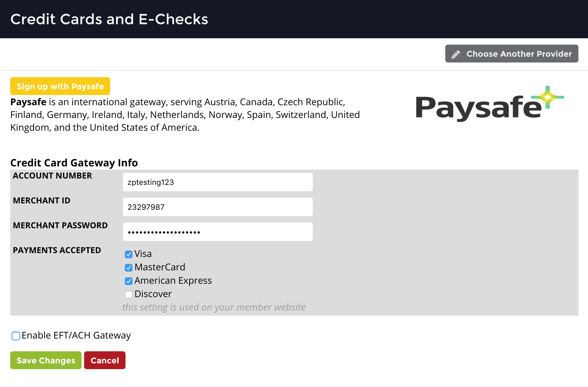Click the Paysafe logo image
The width and height of the screenshot is (588, 387).
click(x=490, y=104)
